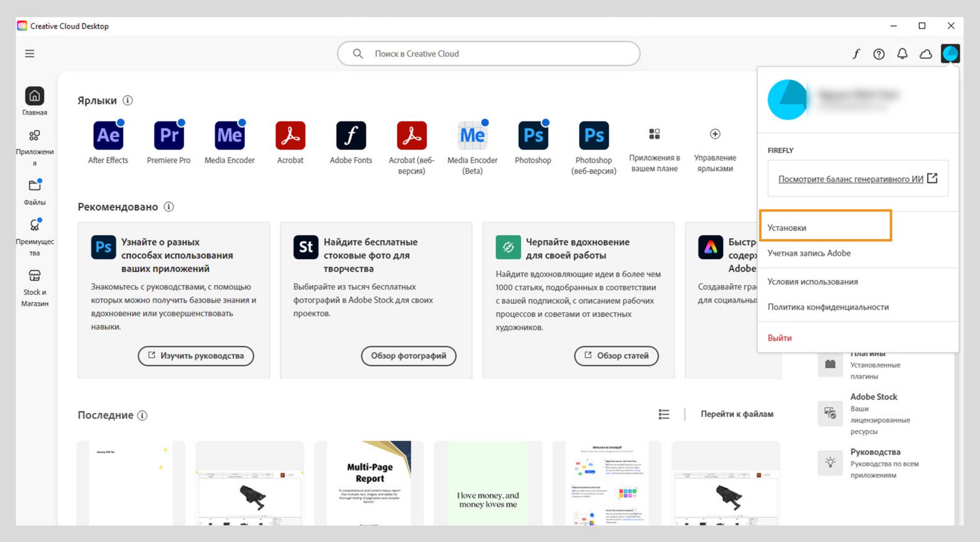Click the profile avatar in the top bar

coord(950,54)
